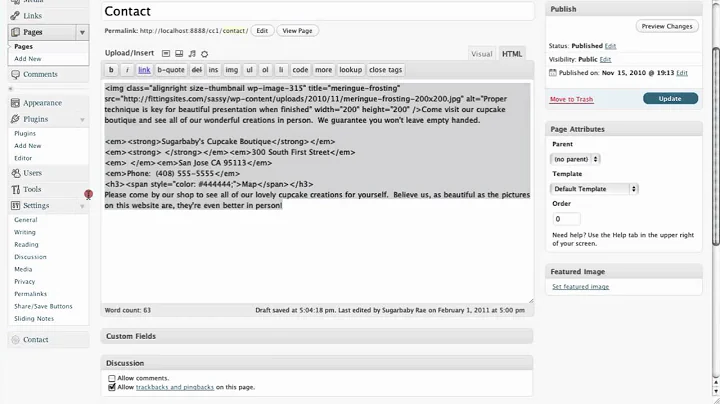Click Edit link next to Visibility Public
The height and width of the screenshot is (404, 720).
[x=605, y=59]
